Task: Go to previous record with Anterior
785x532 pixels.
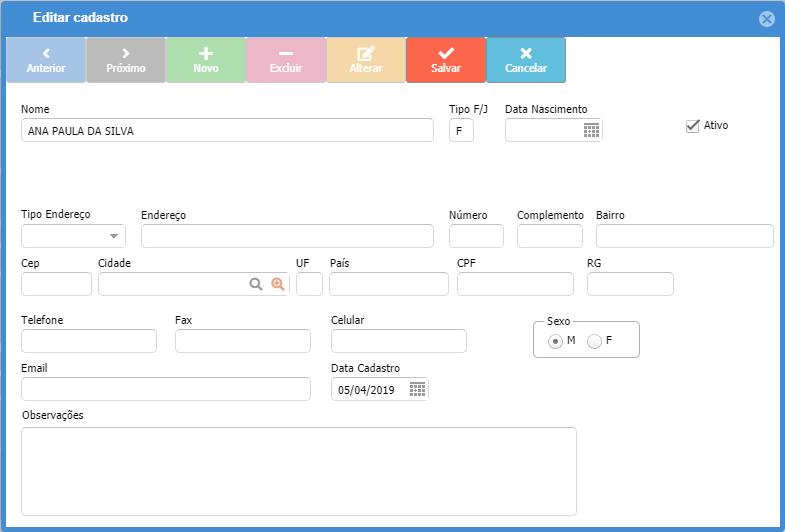Action: (46, 60)
